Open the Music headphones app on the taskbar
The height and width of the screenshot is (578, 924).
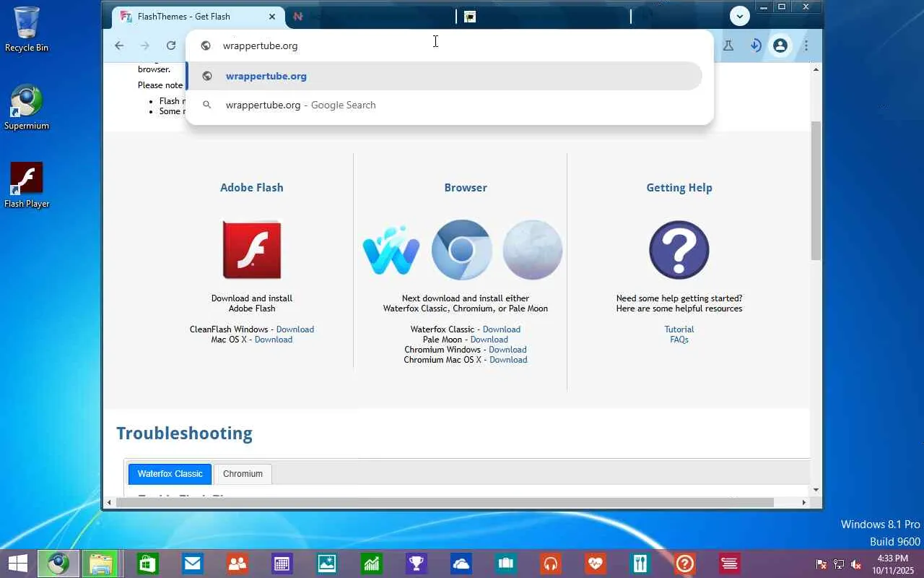tap(551, 564)
